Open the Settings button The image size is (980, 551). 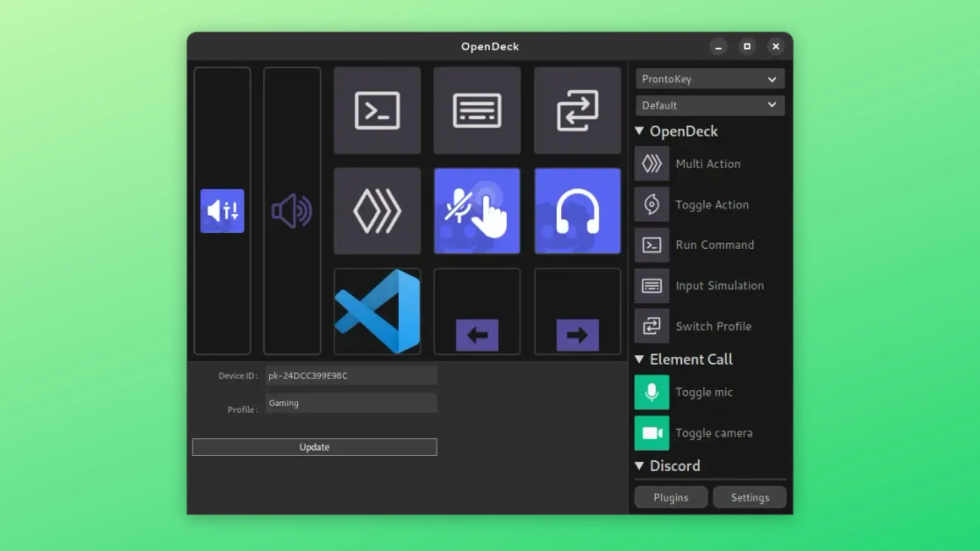coord(750,497)
